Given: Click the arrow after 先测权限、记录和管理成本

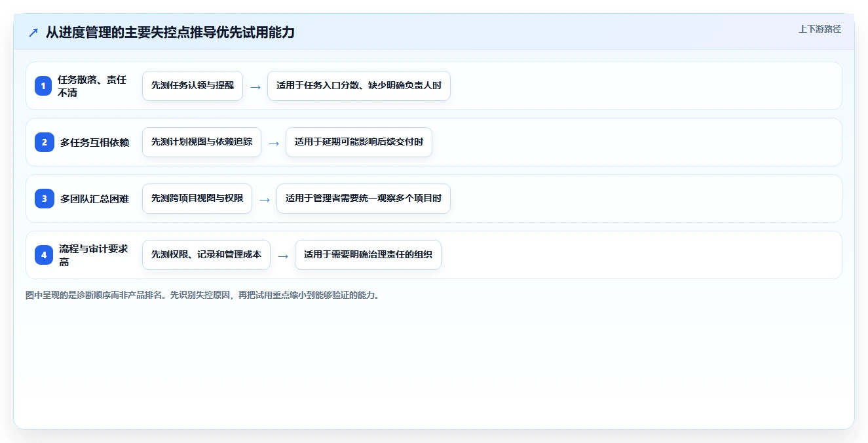Looking at the screenshot, I should pos(283,256).
